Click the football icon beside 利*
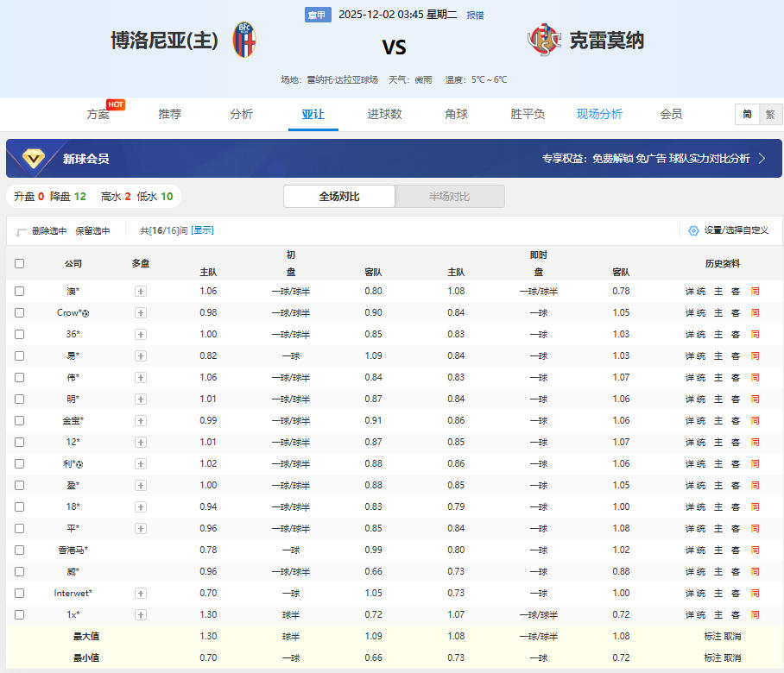 79,464
